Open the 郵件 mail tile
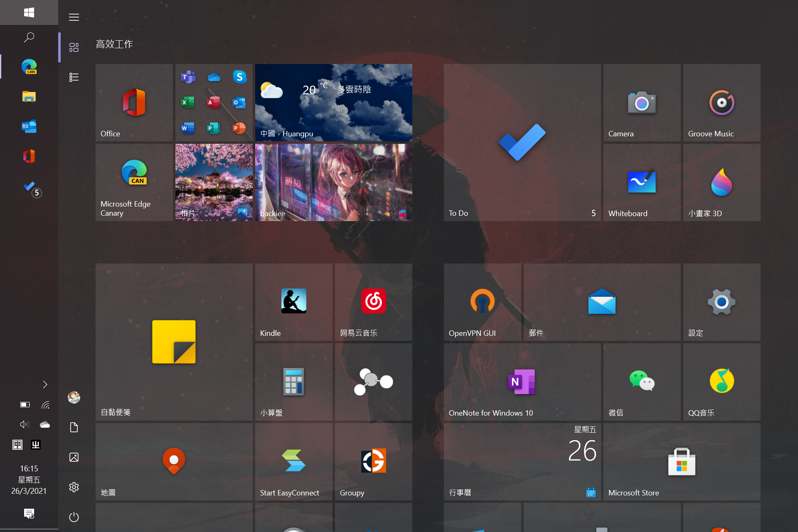This screenshot has width=798, height=532. (602, 302)
